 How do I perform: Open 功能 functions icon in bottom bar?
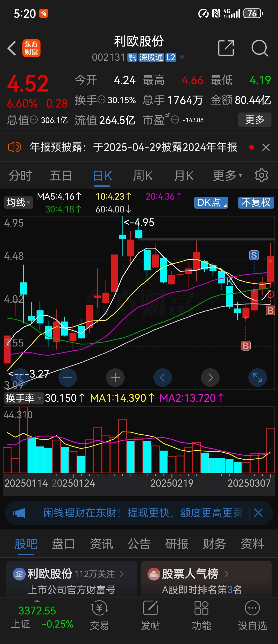pos(201,616)
